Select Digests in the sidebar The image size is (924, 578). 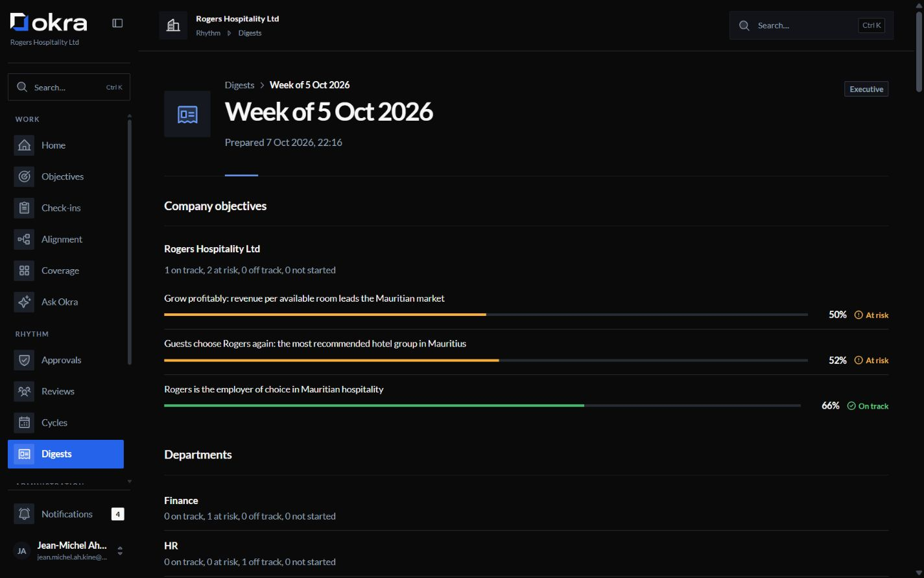[65, 454]
